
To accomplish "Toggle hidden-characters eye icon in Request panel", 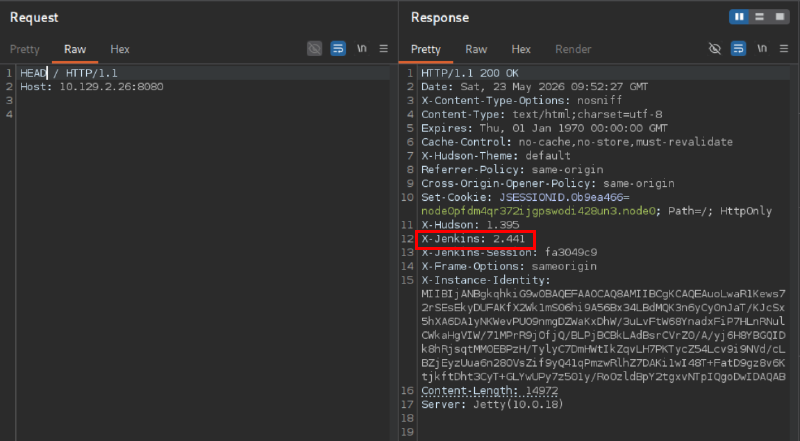I will (x=314, y=48).
